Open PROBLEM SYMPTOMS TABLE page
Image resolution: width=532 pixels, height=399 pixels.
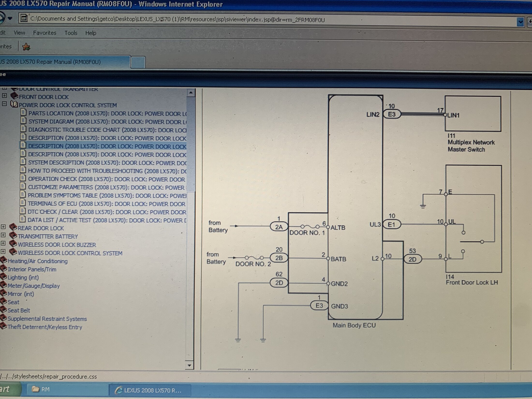[x=107, y=196]
